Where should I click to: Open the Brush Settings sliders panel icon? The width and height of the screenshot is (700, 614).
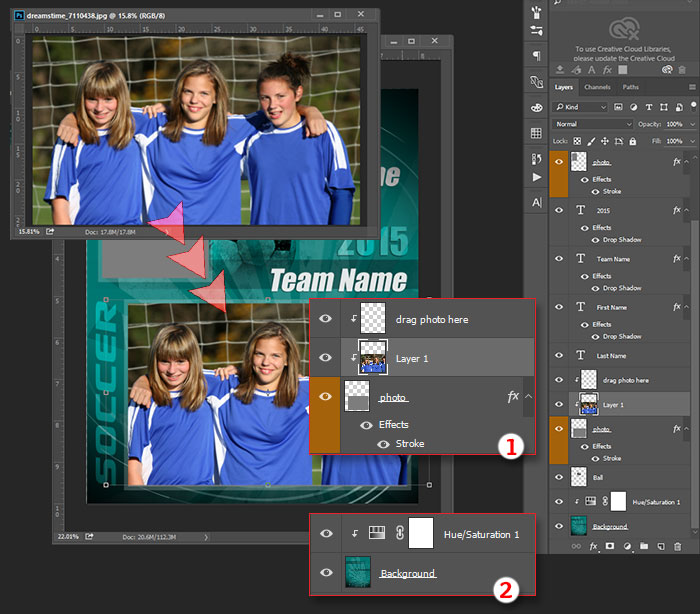536,30
